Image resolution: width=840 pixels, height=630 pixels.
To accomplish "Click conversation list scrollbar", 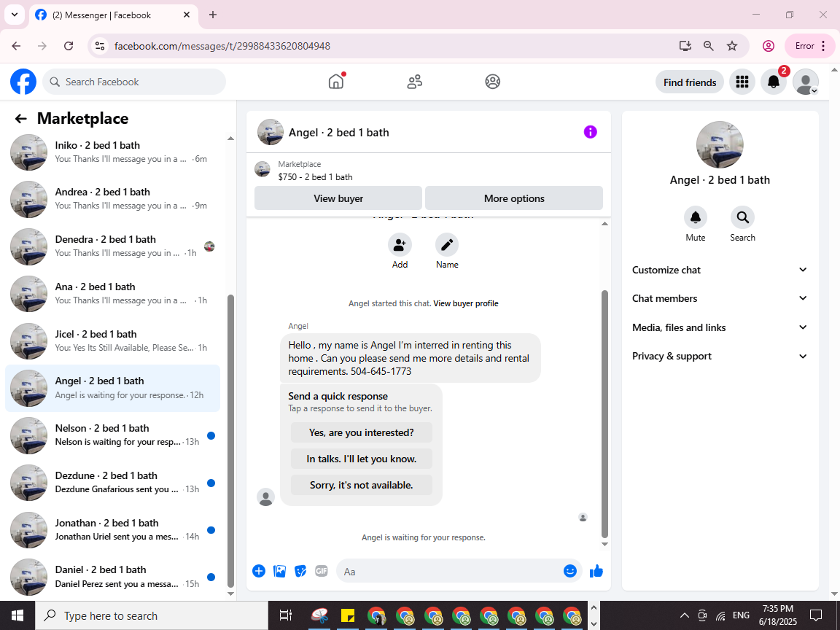I will pos(231,441).
